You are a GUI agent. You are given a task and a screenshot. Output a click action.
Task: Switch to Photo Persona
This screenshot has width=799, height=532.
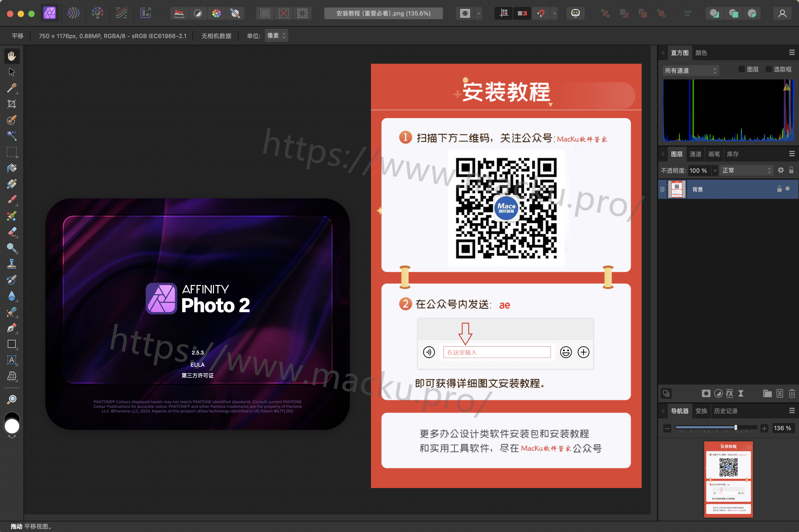(x=50, y=13)
